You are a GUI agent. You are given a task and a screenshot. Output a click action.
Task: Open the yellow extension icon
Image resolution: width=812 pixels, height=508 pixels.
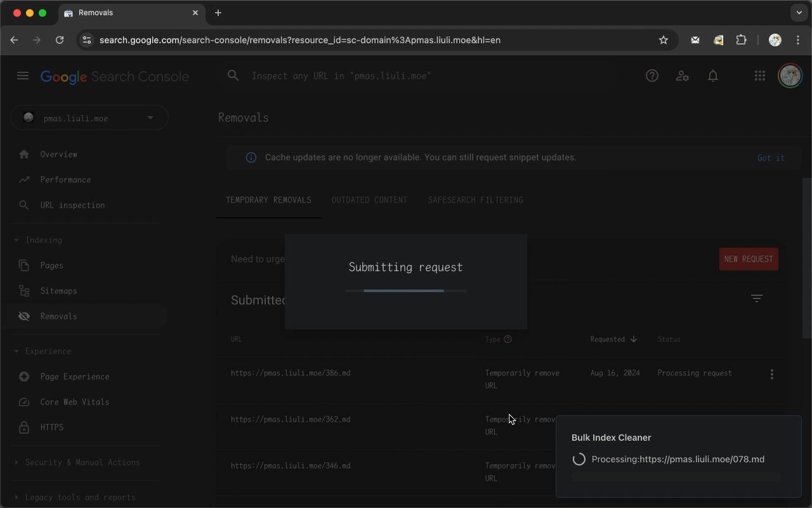pyautogui.click(x=718, y=40)
